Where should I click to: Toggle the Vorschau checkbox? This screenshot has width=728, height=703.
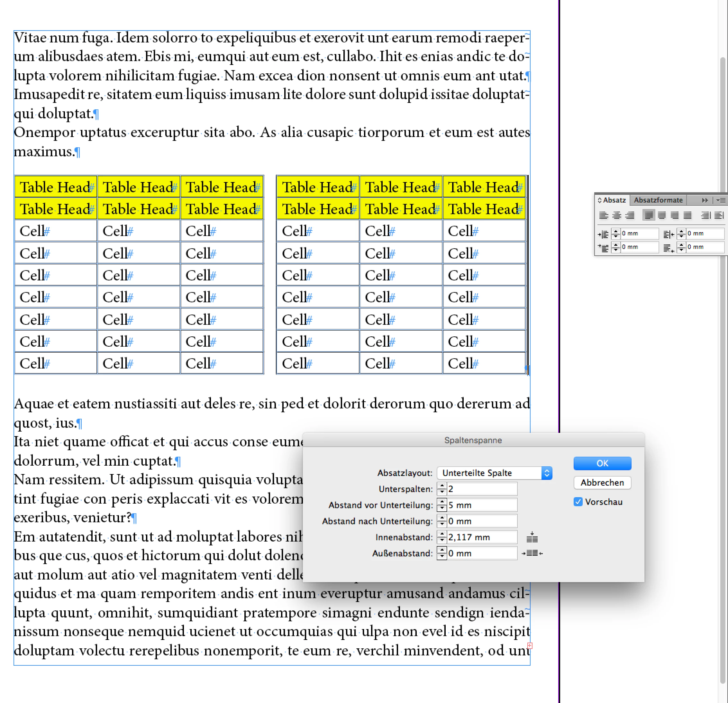pos(578,502)
